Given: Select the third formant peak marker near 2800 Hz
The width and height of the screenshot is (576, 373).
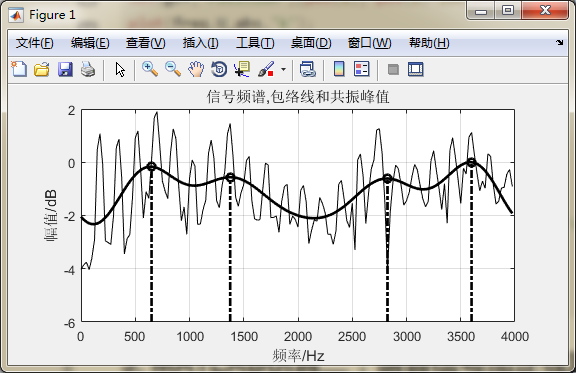Looking at the screenshot, I should 388,179.
